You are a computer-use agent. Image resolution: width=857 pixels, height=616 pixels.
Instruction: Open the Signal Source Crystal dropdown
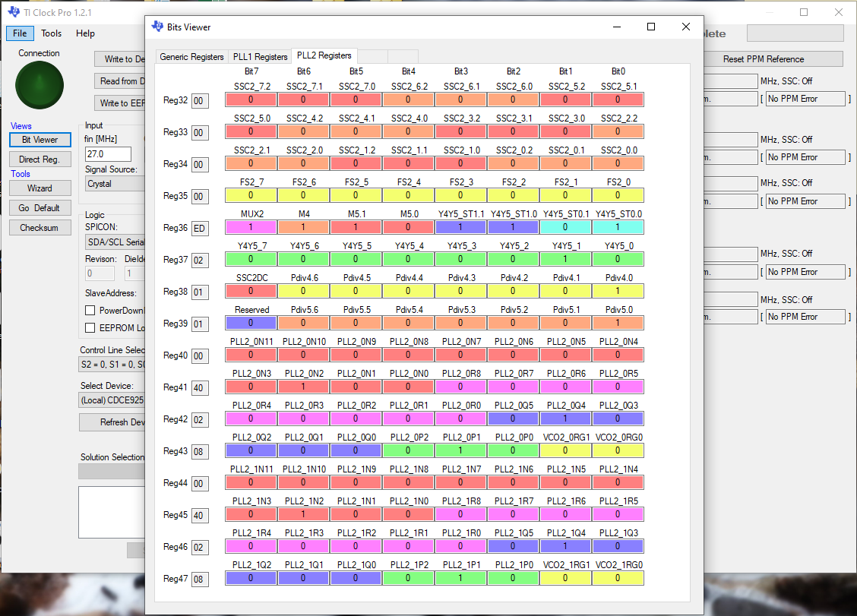coord(115,184)
